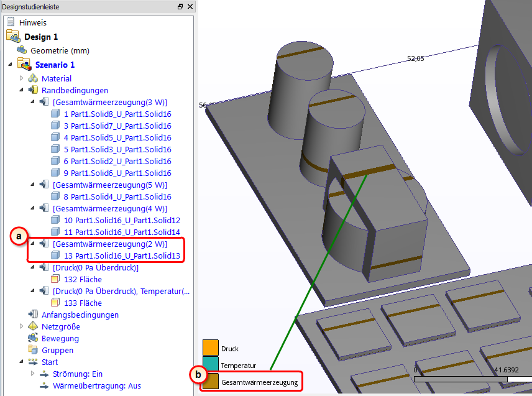Click the Hinweis note icon
The width and height of the screenshot is (532, 396).
click(11, 22)
